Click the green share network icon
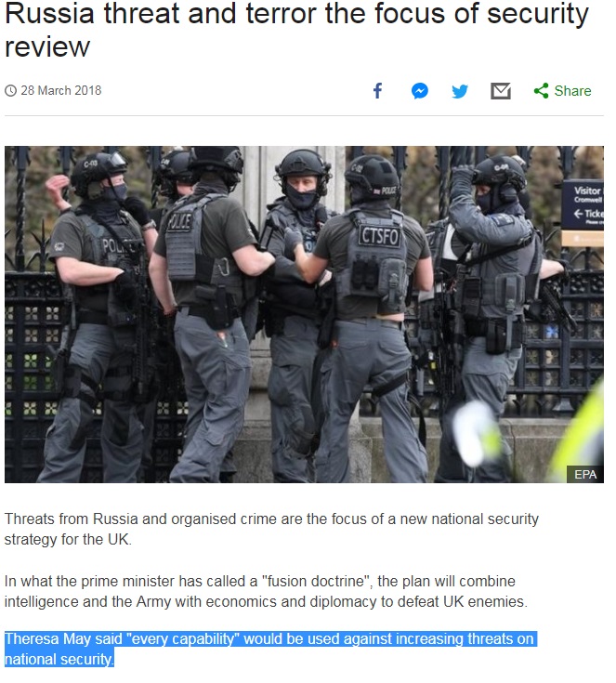Image resolution: width=616 pixels, height=683 pixels. (541, 91)
